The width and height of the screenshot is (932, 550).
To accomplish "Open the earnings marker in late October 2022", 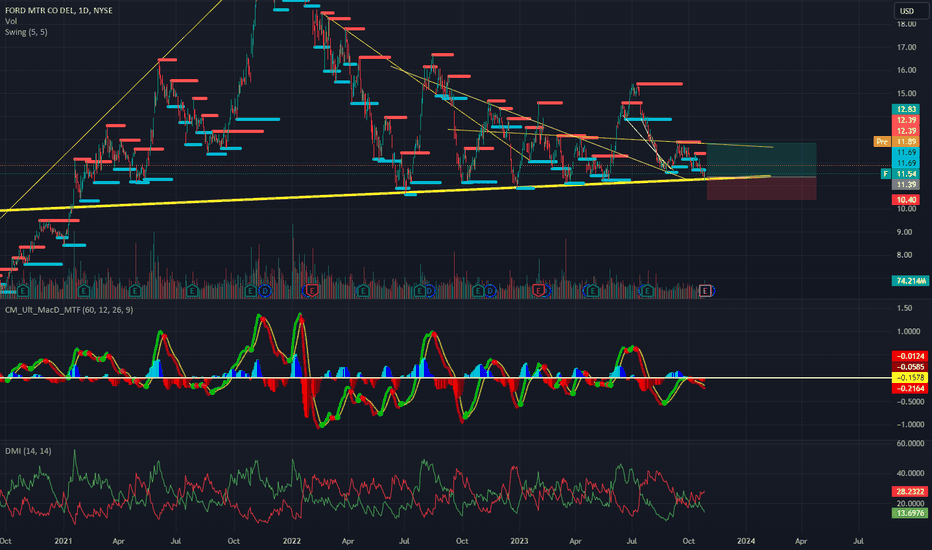I will click(478, 291).
